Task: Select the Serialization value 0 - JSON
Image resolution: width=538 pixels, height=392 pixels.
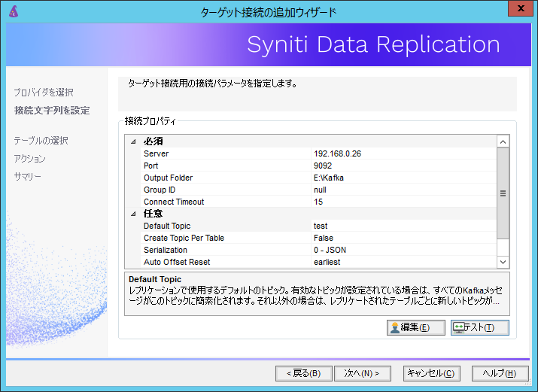Action: [x=403, y=250]
